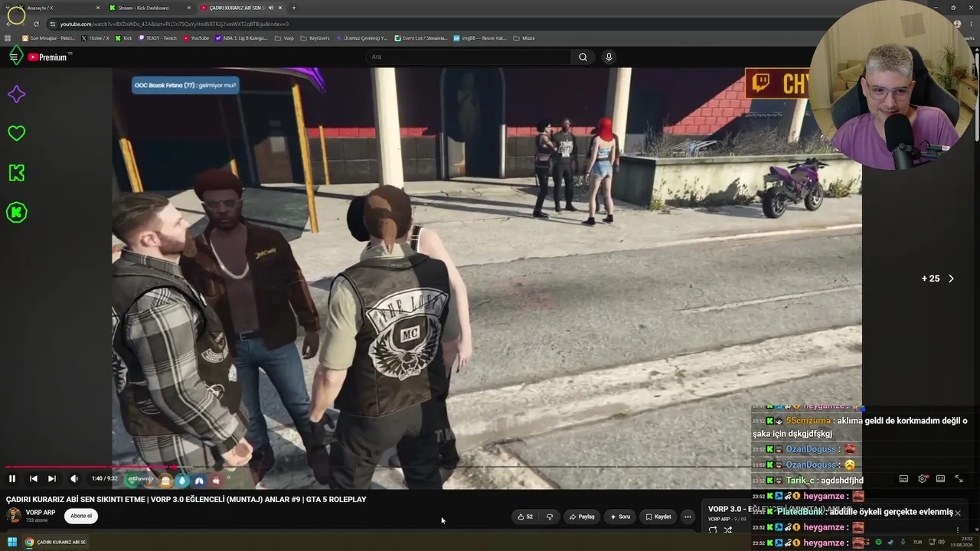Mute the playing YouTube tab audio

point(270,8)
